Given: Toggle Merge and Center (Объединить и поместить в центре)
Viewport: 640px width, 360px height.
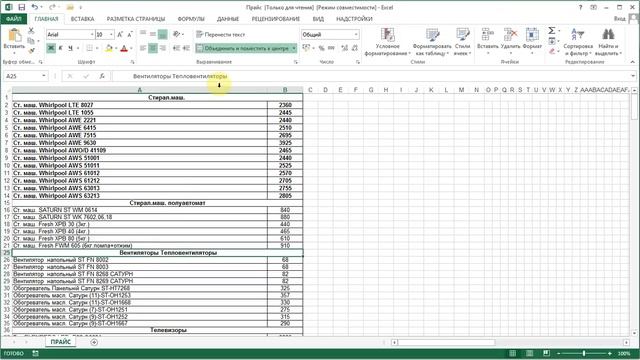Looking at the screenshot, I should tap(243, 48).
